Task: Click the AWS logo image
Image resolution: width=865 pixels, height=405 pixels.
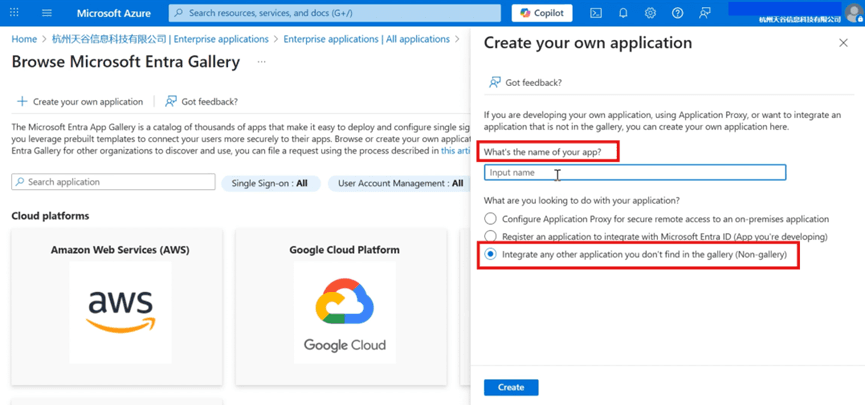Action: click(x=120, y=312)
